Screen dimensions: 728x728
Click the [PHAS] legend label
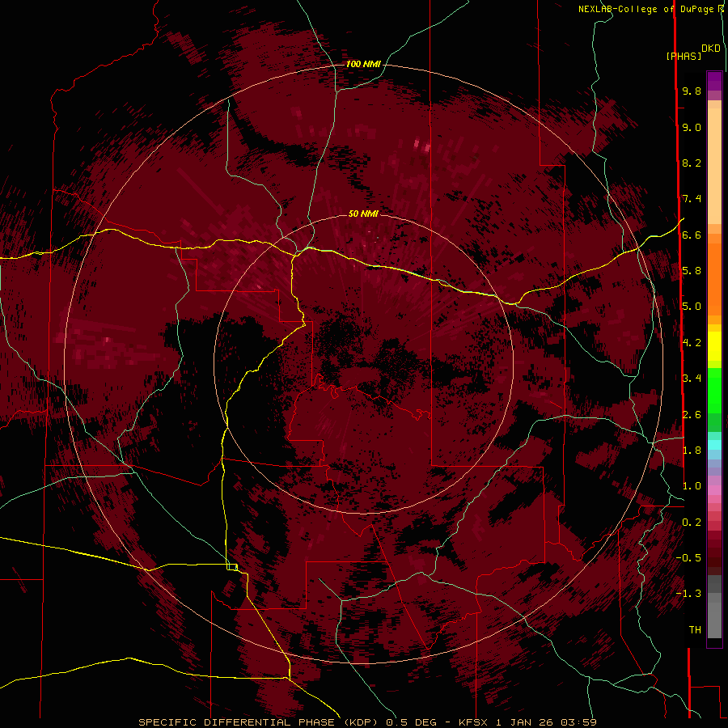684,56
